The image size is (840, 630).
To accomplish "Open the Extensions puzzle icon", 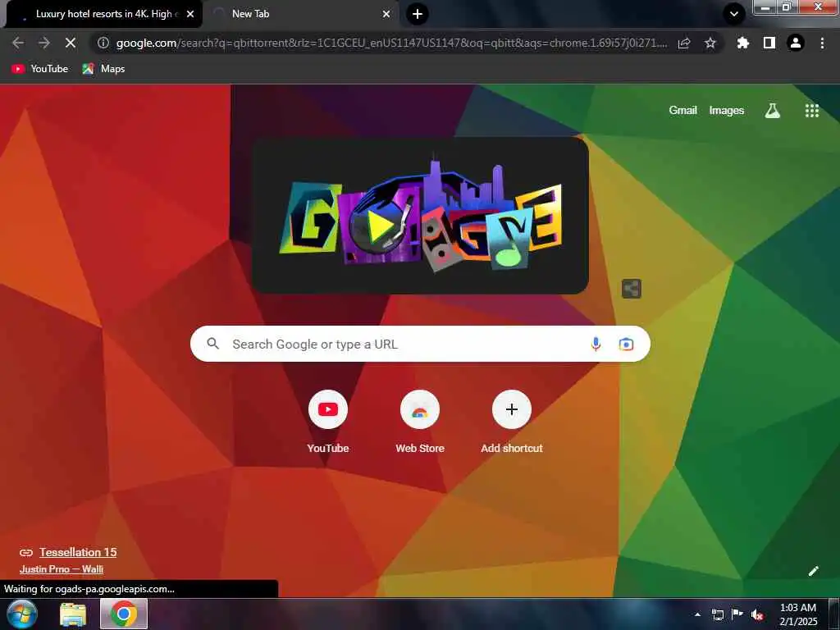I will (742, 43).
